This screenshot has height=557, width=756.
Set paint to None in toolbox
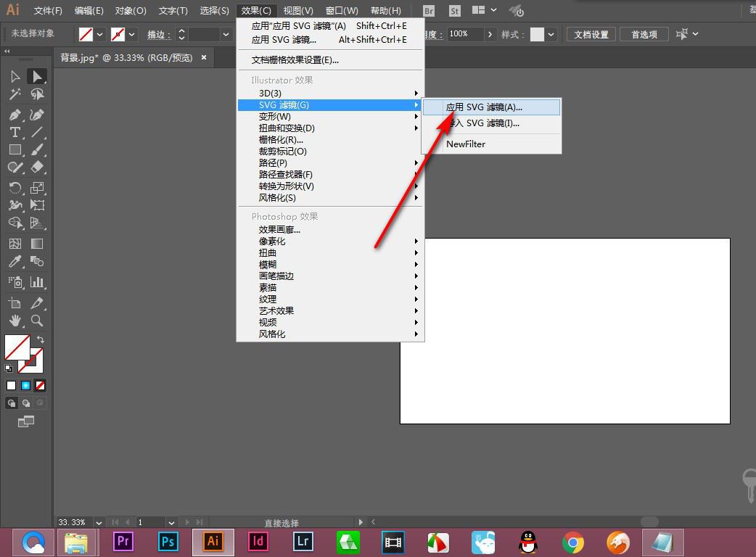click(41, 385)
